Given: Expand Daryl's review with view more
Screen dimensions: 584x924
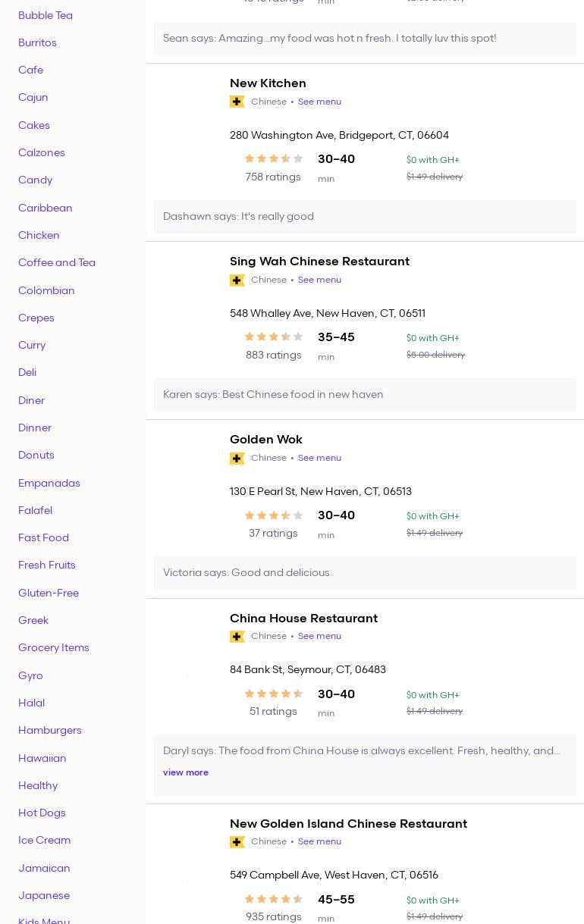Looking at the screenshot, I should [185, 772].
